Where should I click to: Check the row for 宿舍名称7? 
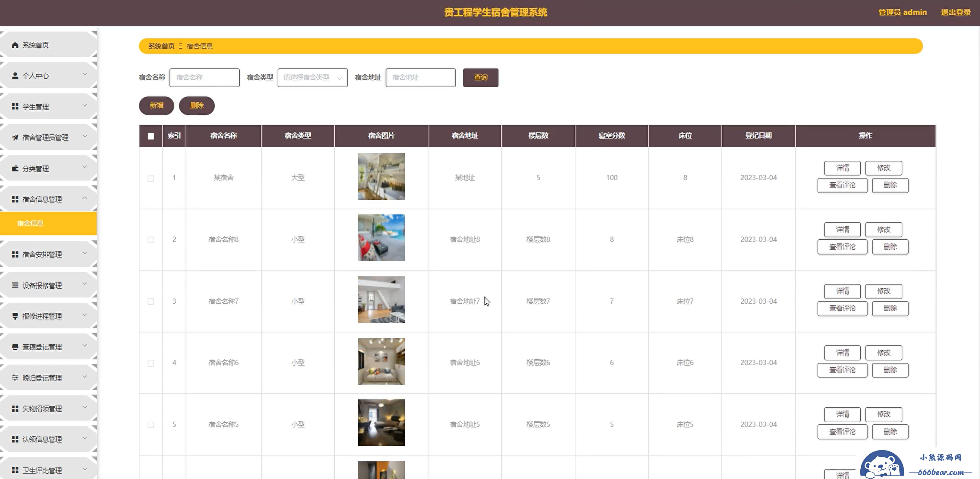coord(151,301)
